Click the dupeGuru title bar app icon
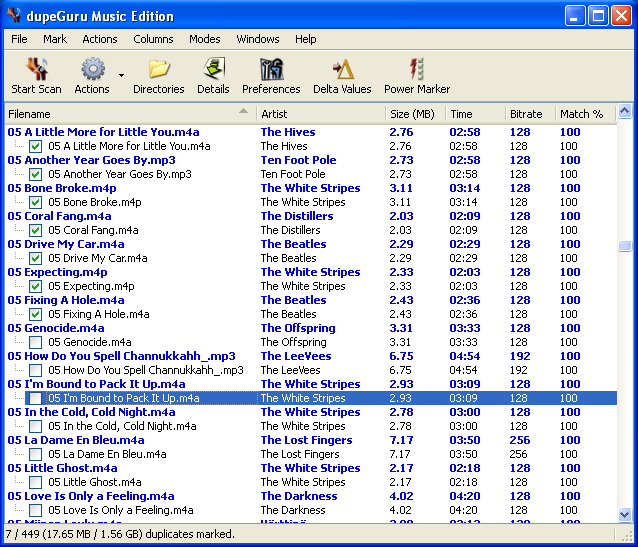Viewport: 638px width, 547px height. pos(14,16)
